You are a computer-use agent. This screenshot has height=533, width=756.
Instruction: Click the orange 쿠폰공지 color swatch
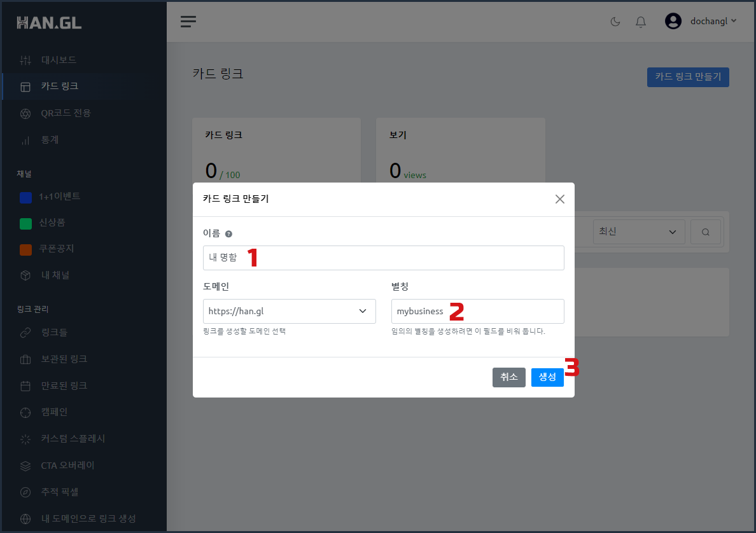click(x=25, y=249)
